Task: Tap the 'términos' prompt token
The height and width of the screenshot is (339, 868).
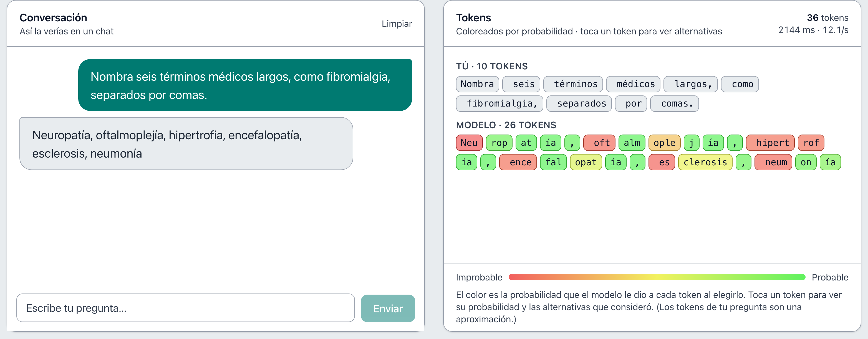Action: click(x=573, y=84)
